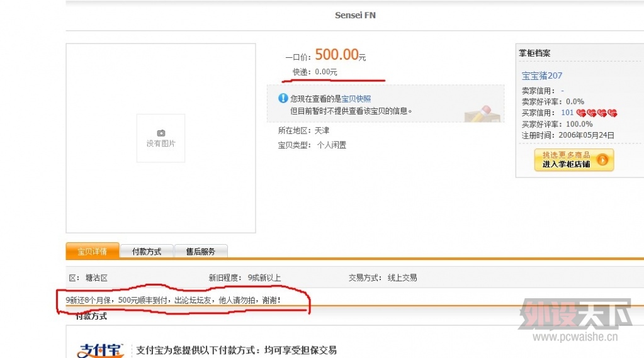Screen dimensions: 644x358
Task: Click the item type 个人闲置 text
Action: (x=332, y=145)
